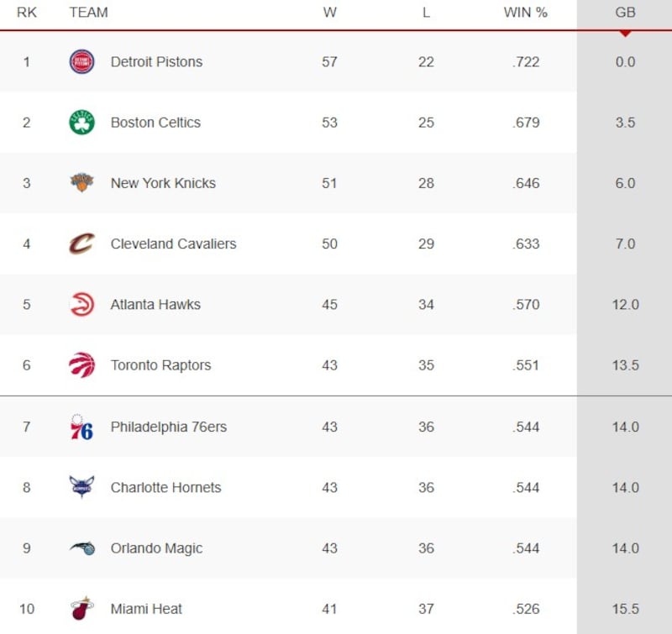Click the Detroit Pistons logo icon
This screenshot has width=672, height=634.
[81, 61]
